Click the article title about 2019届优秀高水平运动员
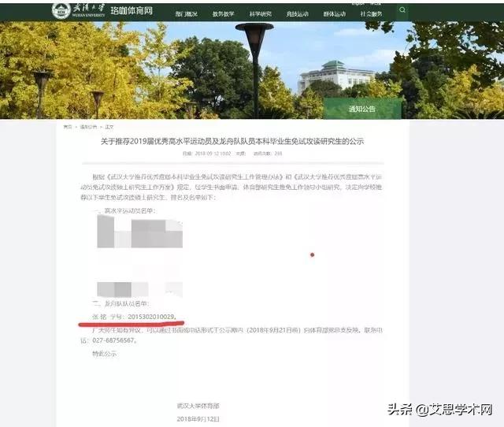Viewport: 504px width, 427px height. (x=232, y=141)
